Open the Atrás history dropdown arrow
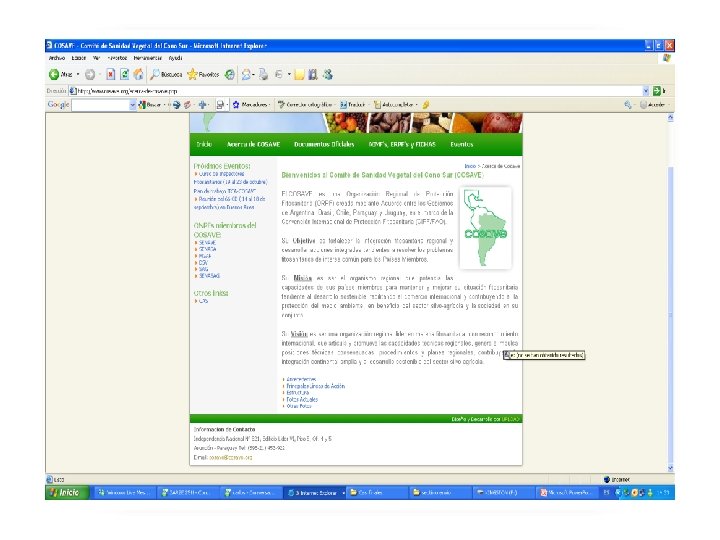The height and width of the screenshot is (540, 720). click(x=78, y=74)
